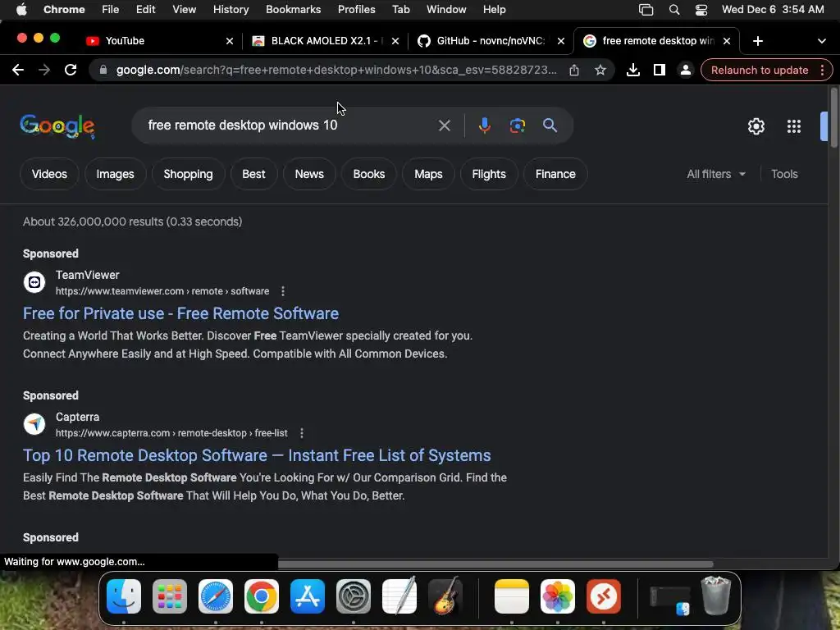Open Top 10 Remote Desktop Software link
840x630 pixels.
257,455
